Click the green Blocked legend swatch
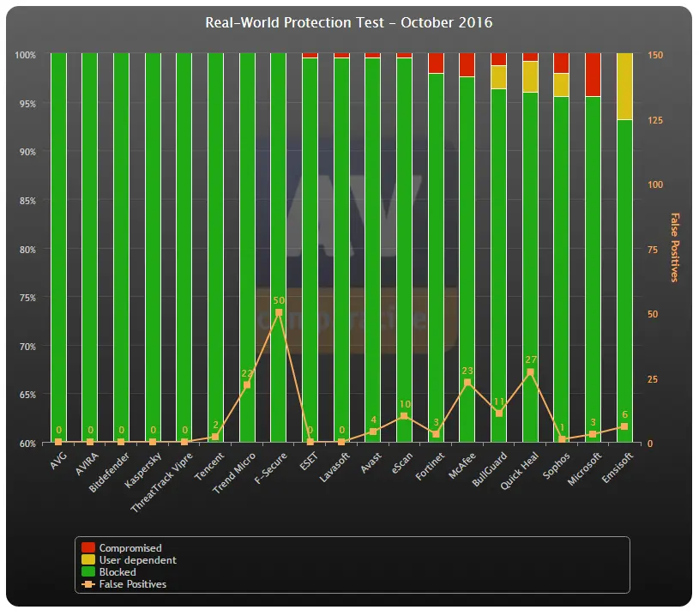The image size is (699, 616). tap(88, 571)
